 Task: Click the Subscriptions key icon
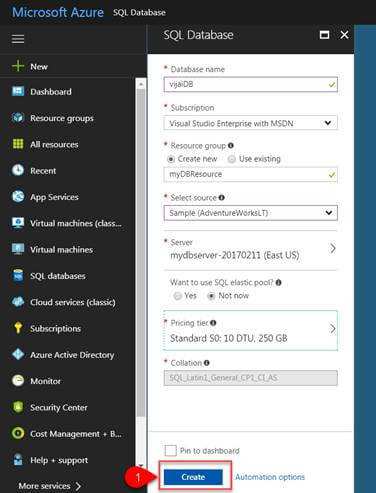pos(18,328)
